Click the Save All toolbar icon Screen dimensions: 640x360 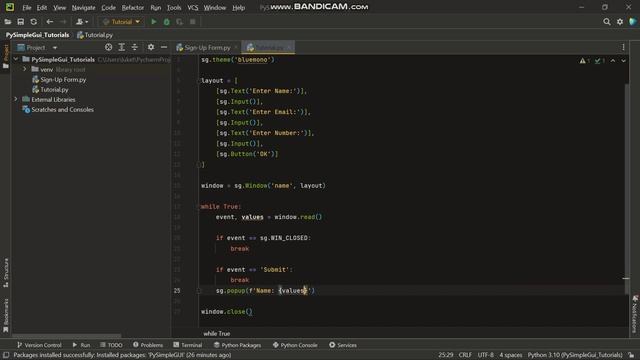pos(20,22)
